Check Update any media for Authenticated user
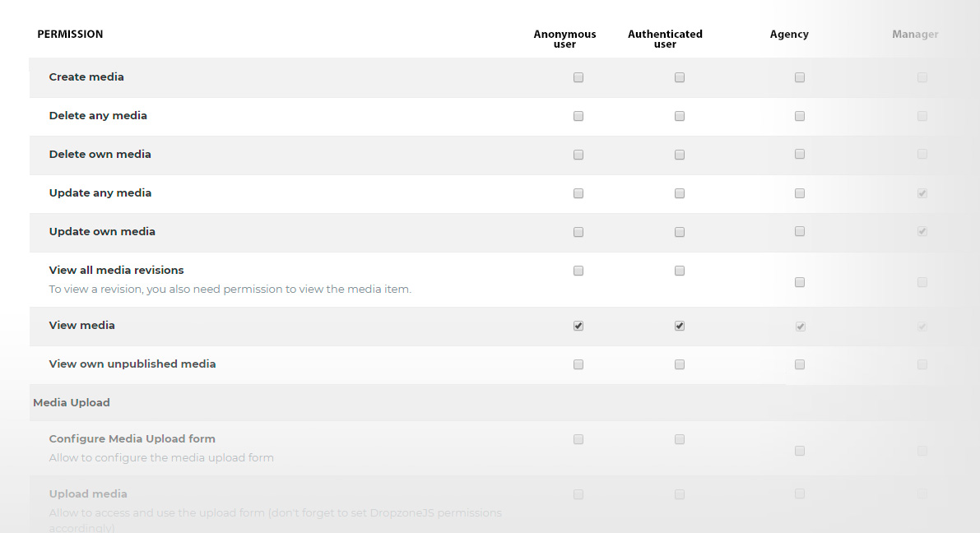Viewport: 980px width, 533px height. (x=680, y=193)
